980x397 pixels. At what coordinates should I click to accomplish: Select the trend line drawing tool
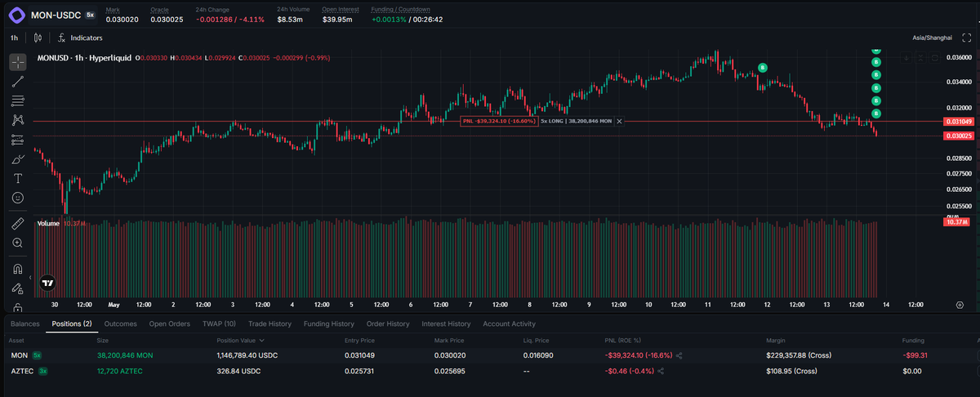click(x=18, y=82)
